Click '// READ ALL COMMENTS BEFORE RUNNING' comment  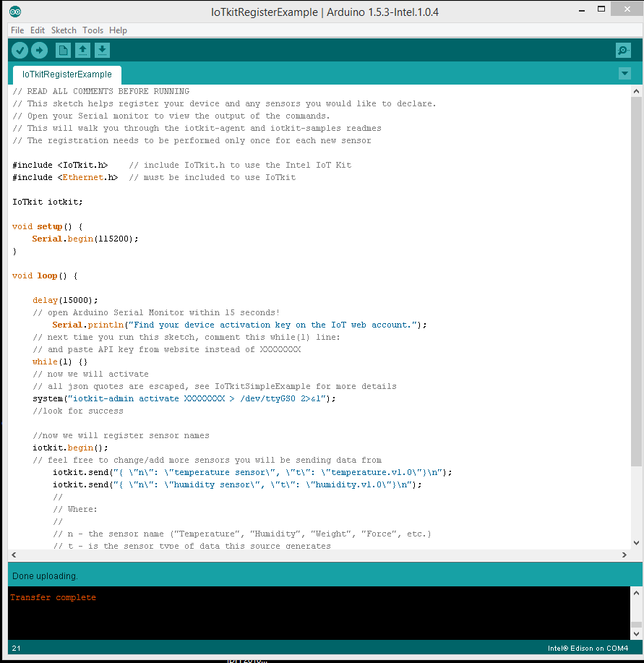point(100,91)
